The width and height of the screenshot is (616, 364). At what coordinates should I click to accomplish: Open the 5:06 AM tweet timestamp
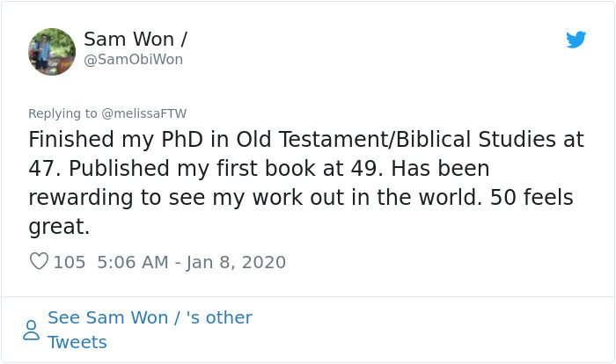tap(130, 262)
